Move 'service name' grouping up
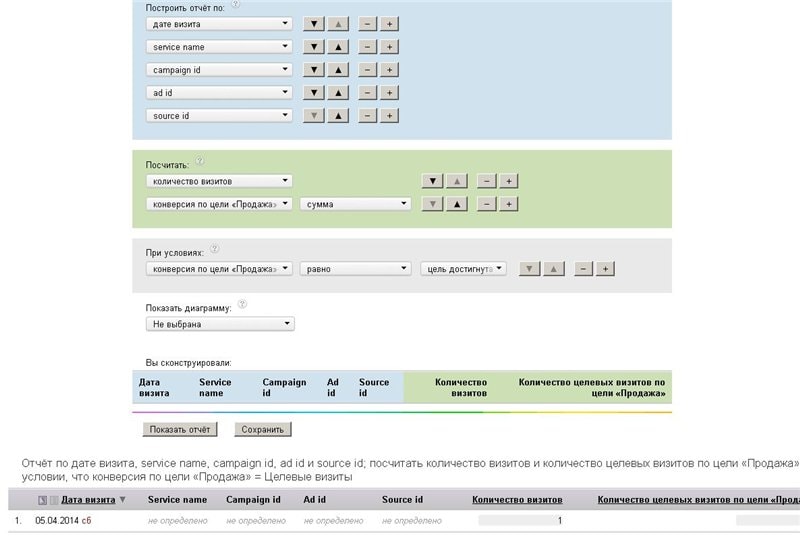Viewport: 800px width, 539px height. [x=338, y=46]
